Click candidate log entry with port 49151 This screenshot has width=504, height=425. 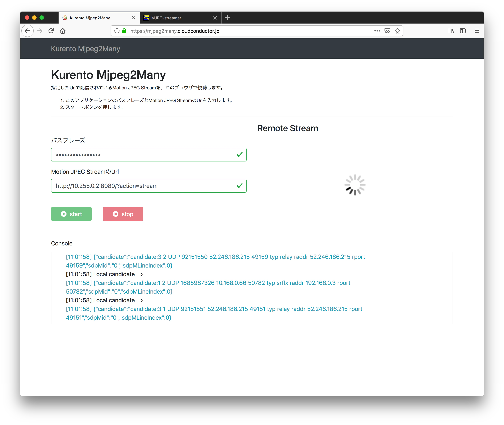coord(214,313)
